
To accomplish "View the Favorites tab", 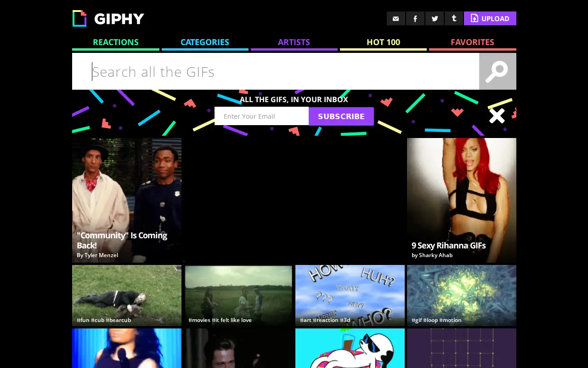I will 473,43.
